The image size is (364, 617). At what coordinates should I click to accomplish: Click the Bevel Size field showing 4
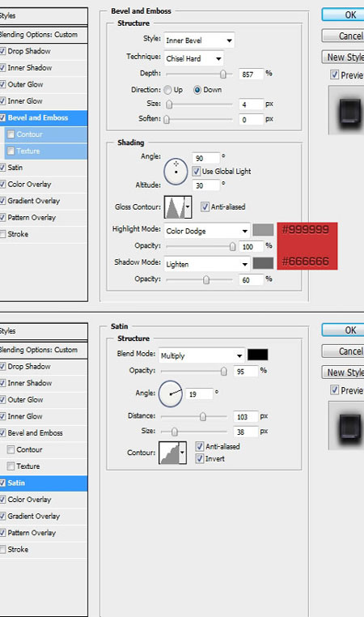click(251, 104)
